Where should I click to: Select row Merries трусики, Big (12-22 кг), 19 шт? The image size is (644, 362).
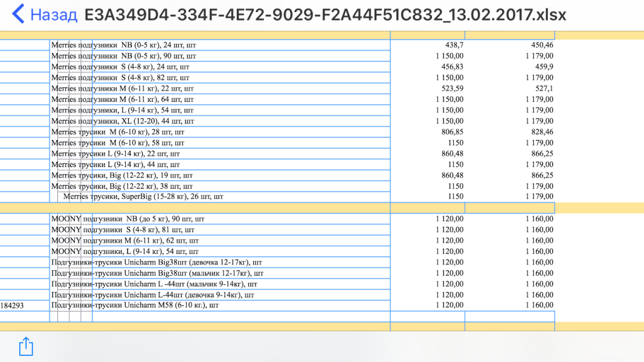pyautogui.click(x=122, y=176)
